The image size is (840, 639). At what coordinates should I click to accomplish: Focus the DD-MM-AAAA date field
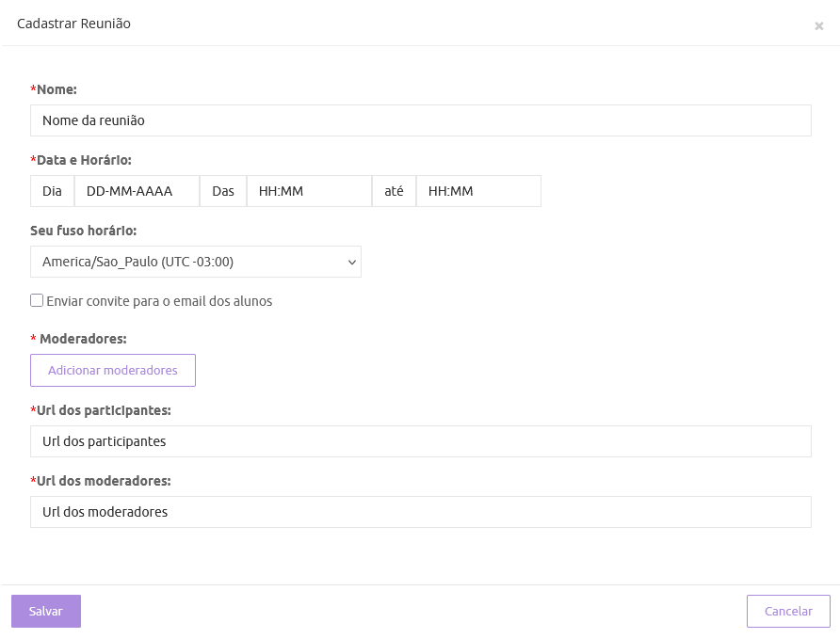pos(137,191)
